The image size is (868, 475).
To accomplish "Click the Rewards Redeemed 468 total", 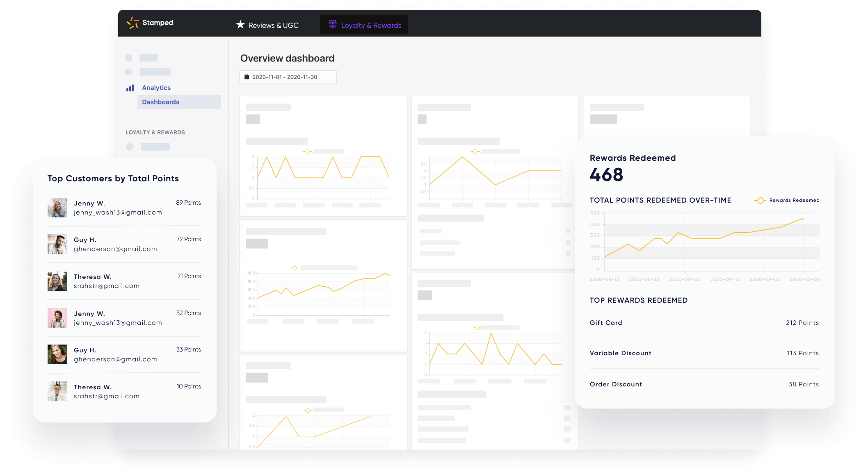I will [606, 175].
